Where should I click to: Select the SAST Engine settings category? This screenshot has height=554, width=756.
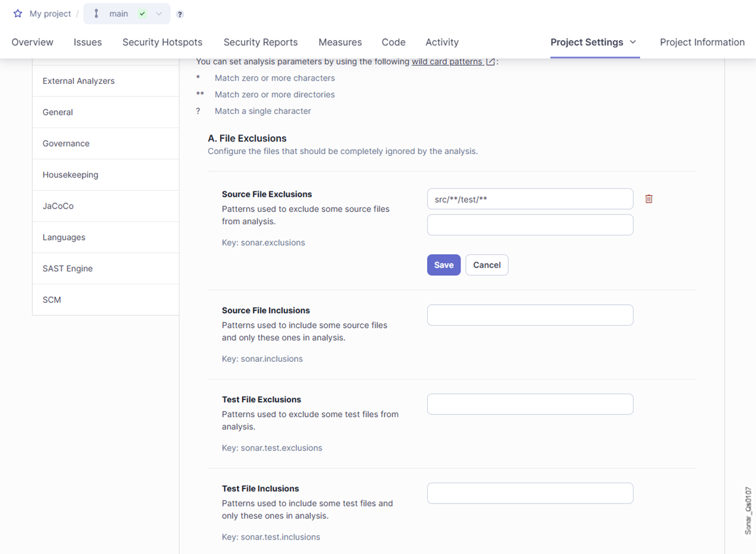click(67, 268)
